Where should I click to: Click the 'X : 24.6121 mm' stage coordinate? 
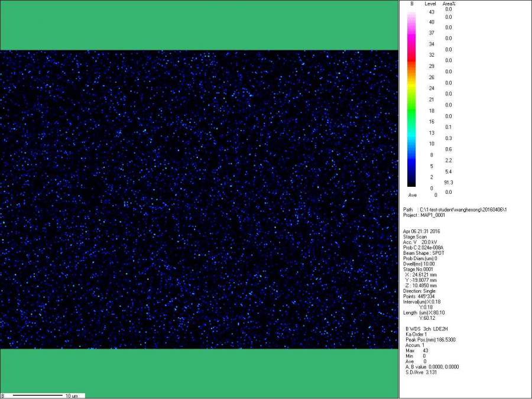[421, 275]
